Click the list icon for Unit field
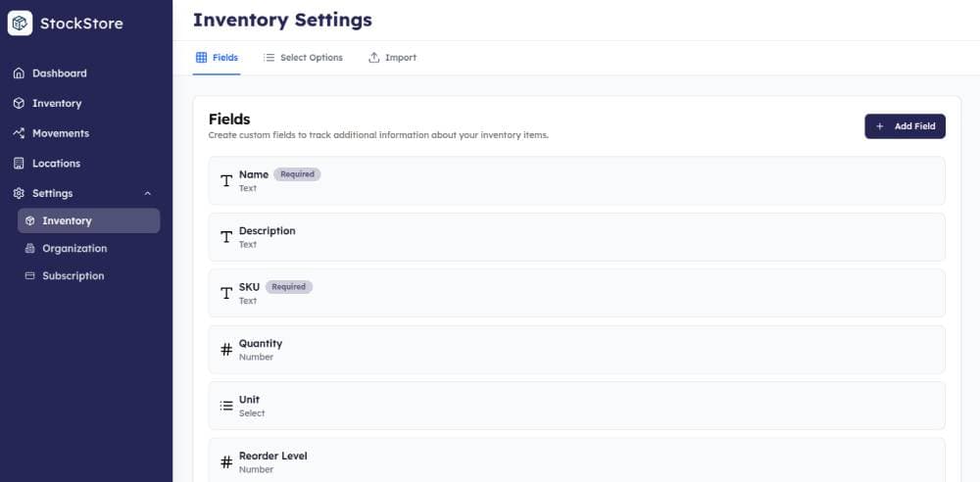The width and height of the screenshot is (980, 482). 226,406
